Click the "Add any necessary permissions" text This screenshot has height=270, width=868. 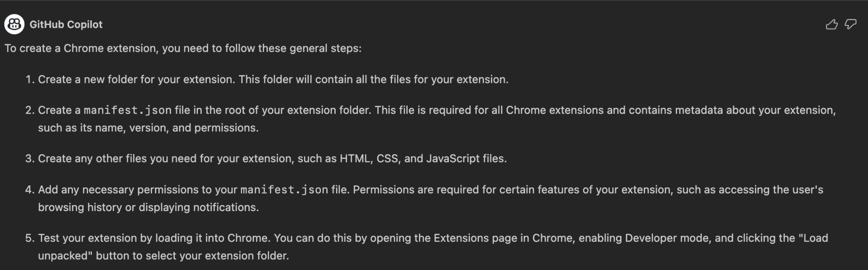(x=137, y=190)
